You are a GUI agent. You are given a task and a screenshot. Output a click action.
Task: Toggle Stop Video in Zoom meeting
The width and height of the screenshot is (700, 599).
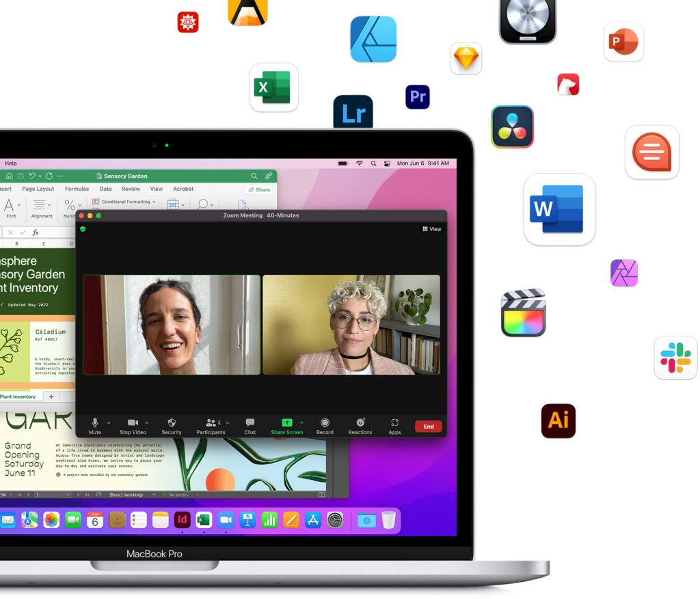pos(133,426)
